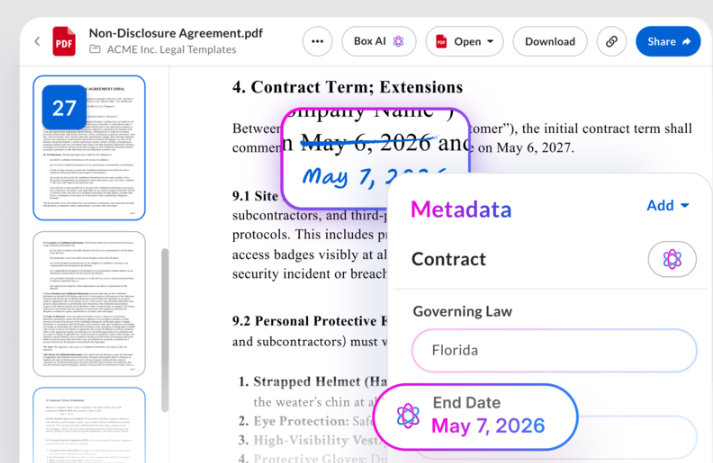Open the three-dots more options menu
Viewport: 713px width, 463px height.
(x=317, y=41)
